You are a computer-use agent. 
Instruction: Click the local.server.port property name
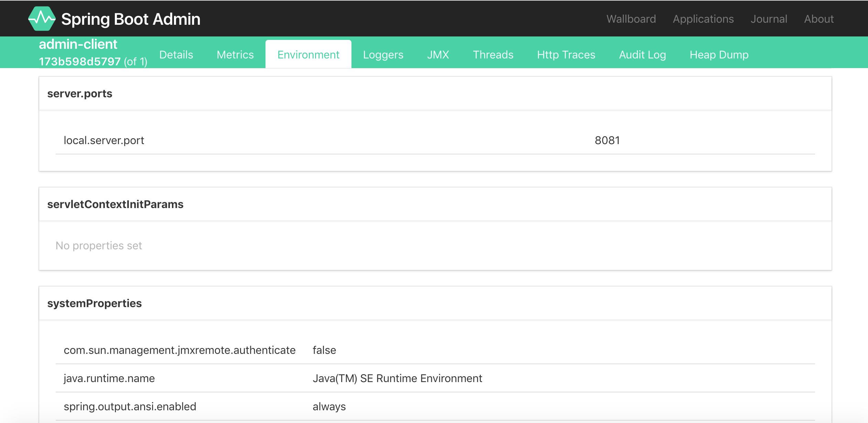(104, 140)
